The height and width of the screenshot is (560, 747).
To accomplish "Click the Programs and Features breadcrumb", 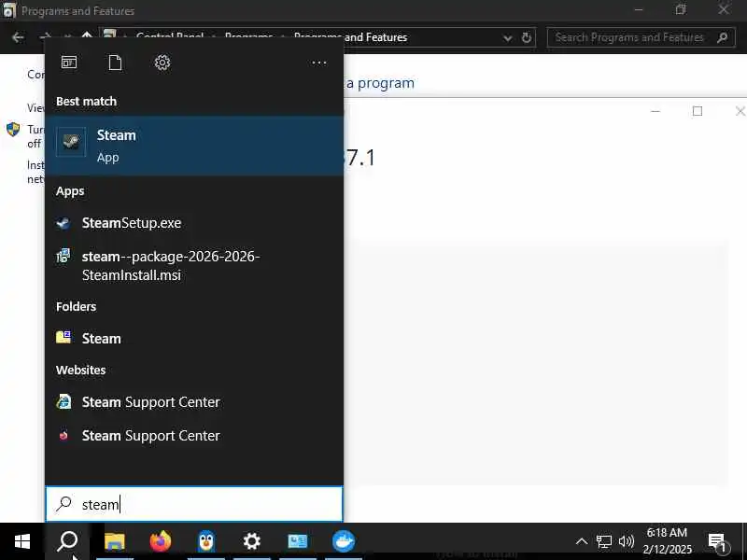I will click(351, 37).
